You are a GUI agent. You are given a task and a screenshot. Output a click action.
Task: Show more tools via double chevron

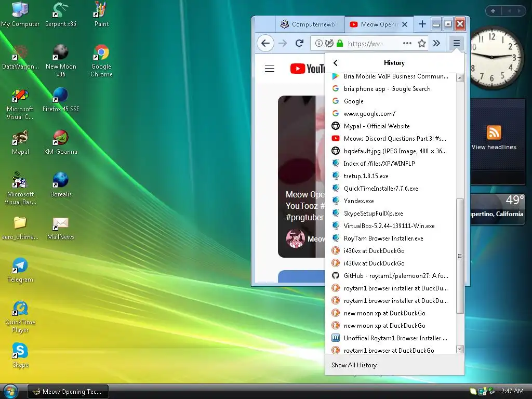click(x=436, y=43)
